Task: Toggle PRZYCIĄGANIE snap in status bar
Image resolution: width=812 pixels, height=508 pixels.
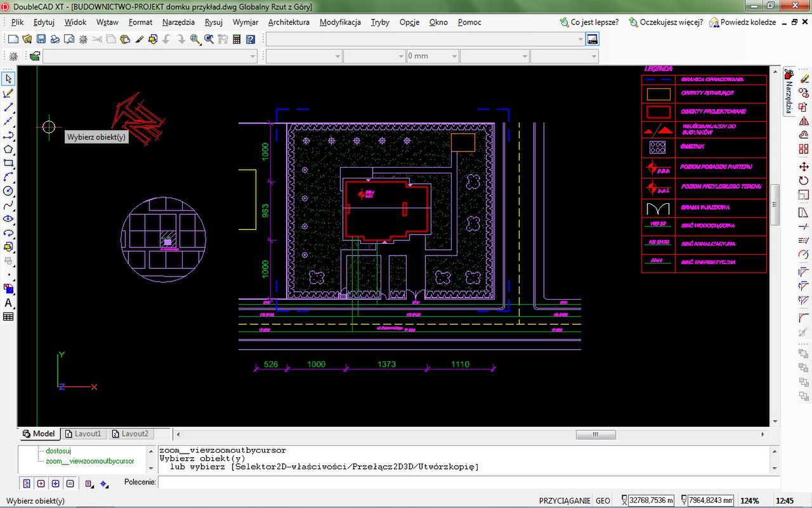Action: point(564,500)
